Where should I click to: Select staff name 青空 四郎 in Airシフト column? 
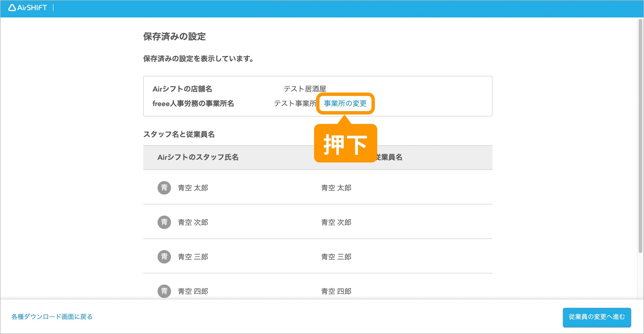tap(193, 291)
